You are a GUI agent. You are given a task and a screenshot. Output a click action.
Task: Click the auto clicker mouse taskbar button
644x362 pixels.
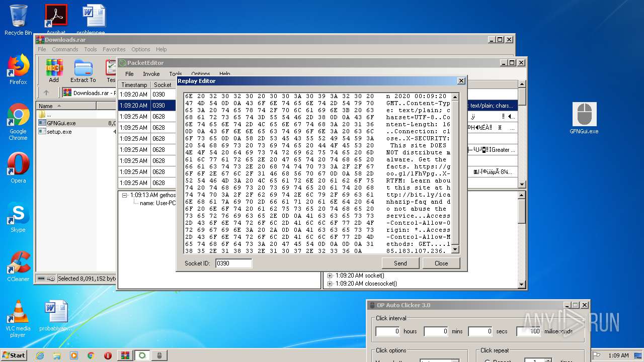click(x=159, y=355)
